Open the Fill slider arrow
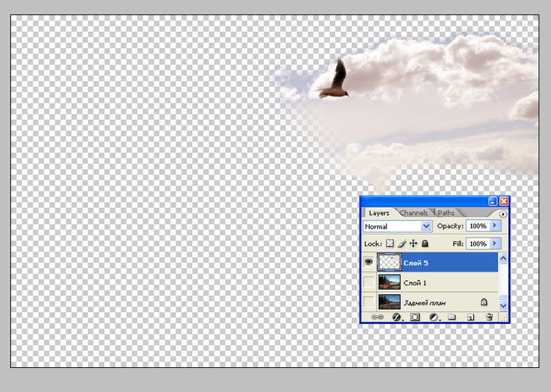551x392 pixels. pyautogui.click(x=495, y=243)
